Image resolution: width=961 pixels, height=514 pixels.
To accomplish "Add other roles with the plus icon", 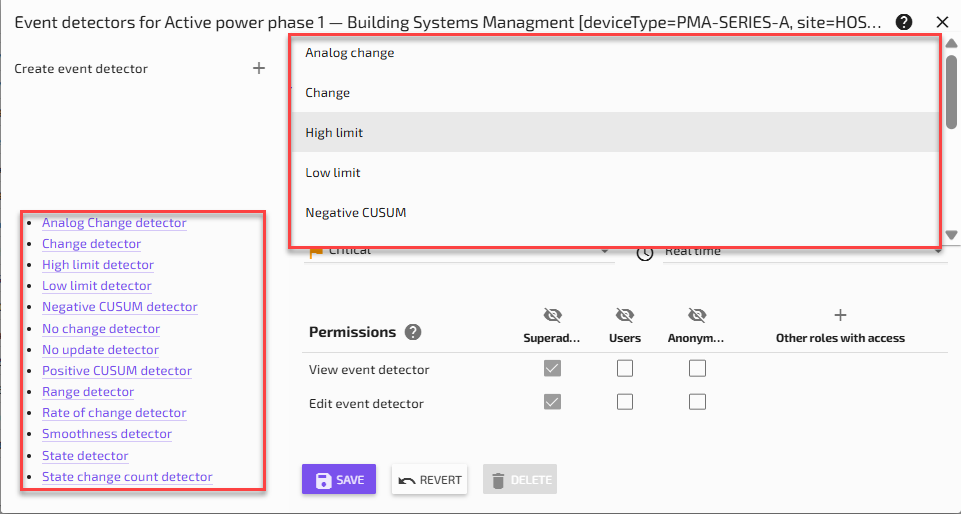I will (x=840, y=315).
